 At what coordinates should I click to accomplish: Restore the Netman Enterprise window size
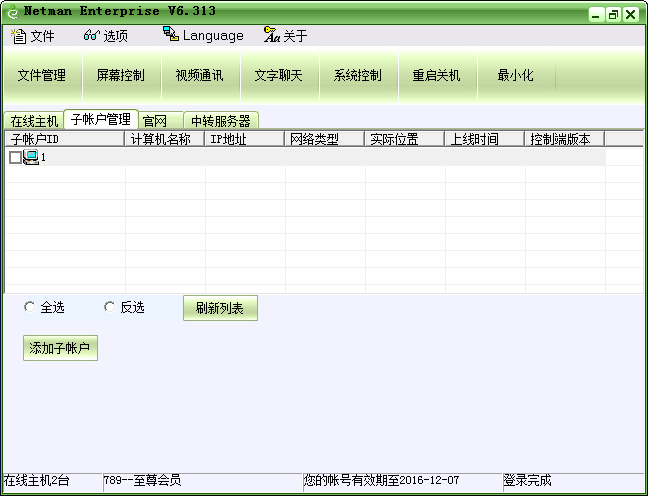tap(613, 15)
